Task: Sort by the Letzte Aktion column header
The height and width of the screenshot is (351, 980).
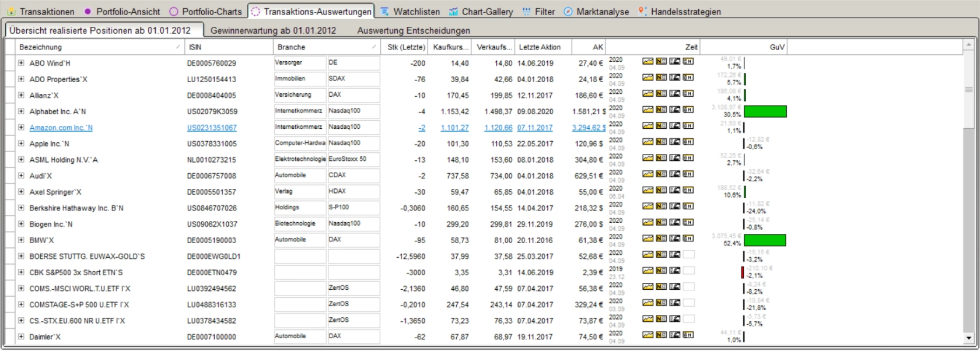Action: tap(543, 47)
